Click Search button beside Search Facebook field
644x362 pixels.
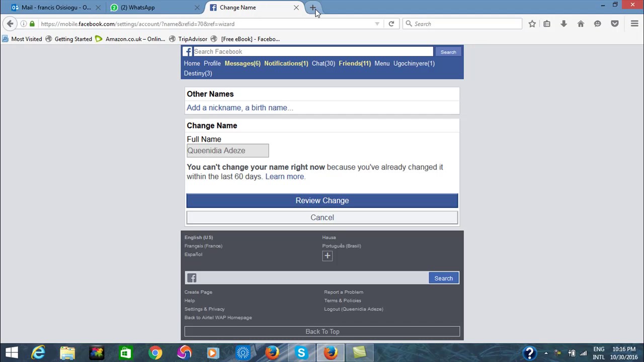pyautogui.click(x=448, y=52)
